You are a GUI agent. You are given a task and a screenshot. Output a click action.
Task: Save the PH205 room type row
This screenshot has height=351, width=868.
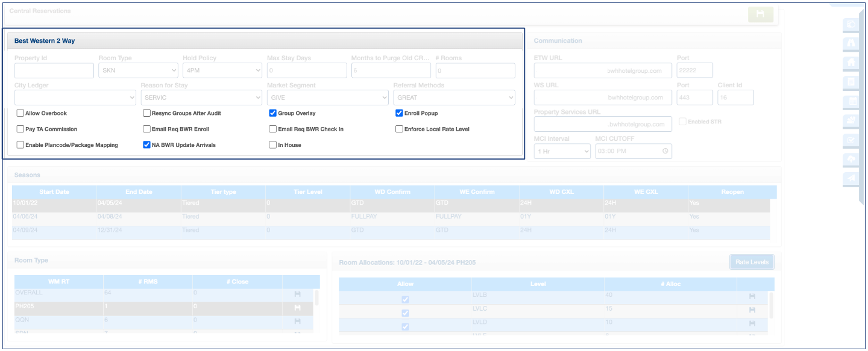tap(298, 308)
